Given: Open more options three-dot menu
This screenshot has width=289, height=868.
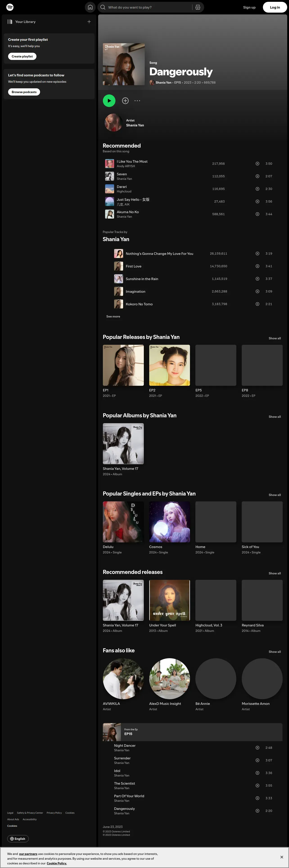Looking at the screenshot, I should pyautogui.click(x=137, y=101).
